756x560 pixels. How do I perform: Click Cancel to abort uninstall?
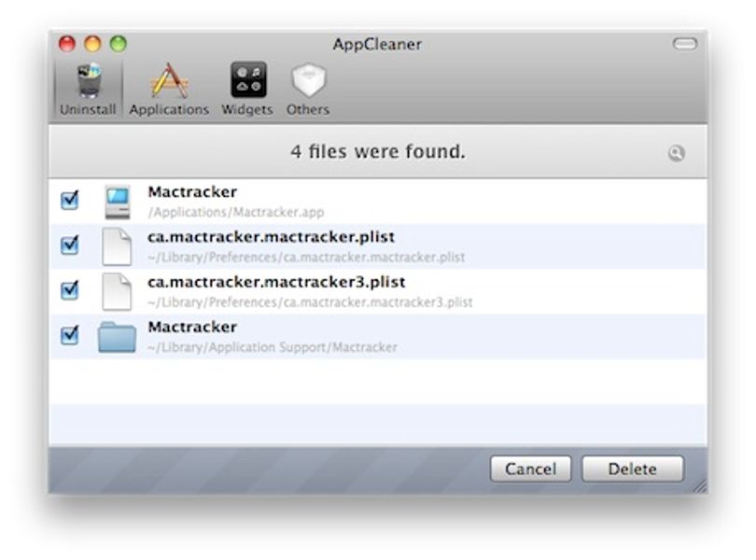click(x=530, y=469)
